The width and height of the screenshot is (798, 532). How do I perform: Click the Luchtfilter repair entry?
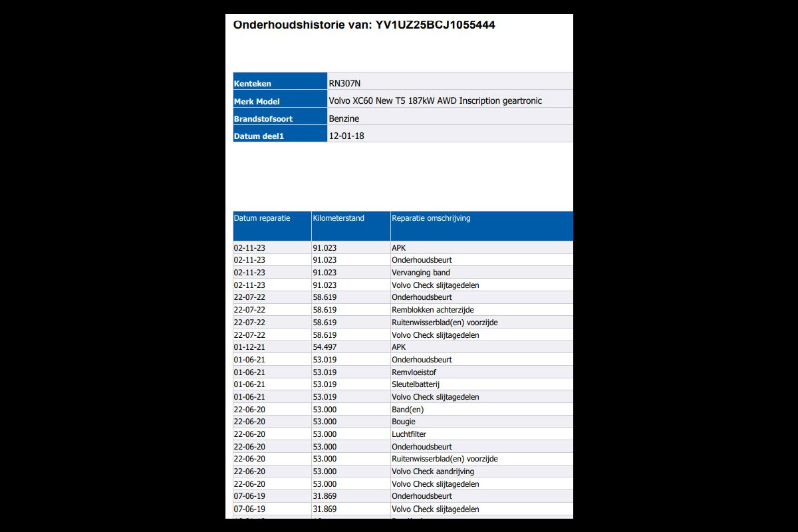[x=409, y=434]
